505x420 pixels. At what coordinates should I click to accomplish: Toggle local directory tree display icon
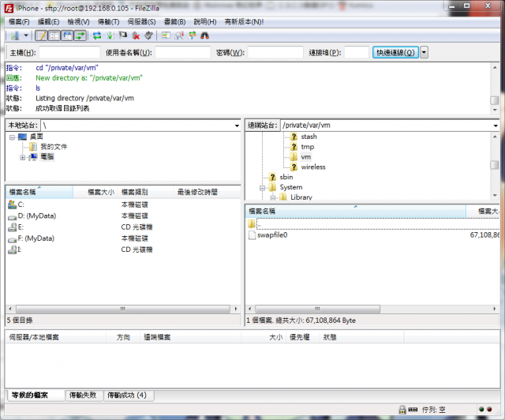pos(54,36)
